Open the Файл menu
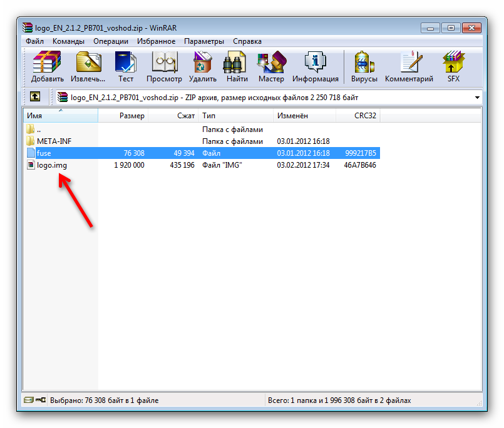 click(34, 41)
